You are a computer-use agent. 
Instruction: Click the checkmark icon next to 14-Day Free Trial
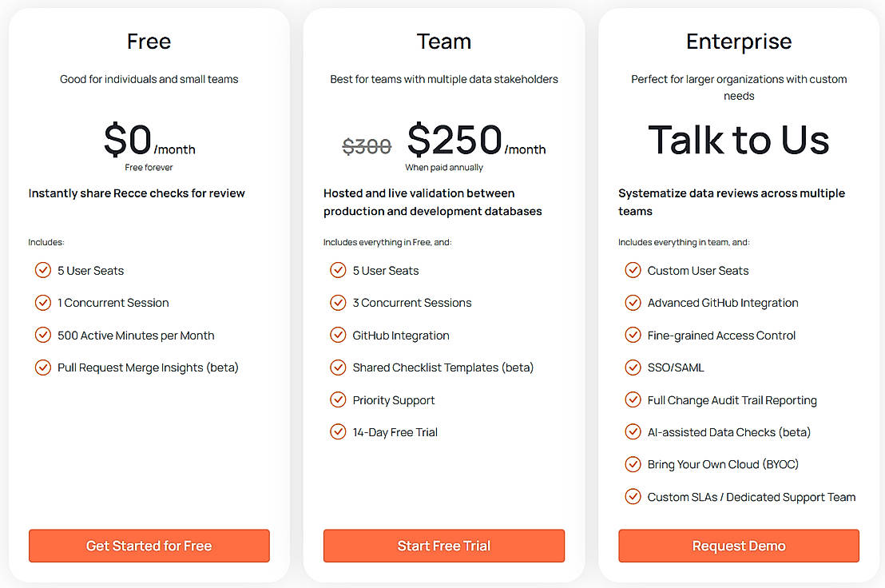point(338,432)
